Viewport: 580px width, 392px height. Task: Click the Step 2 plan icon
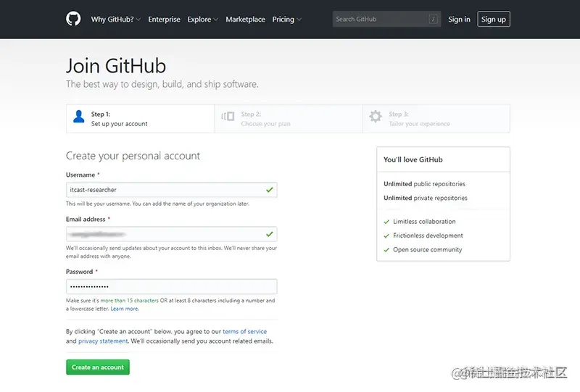click(228, 117)
